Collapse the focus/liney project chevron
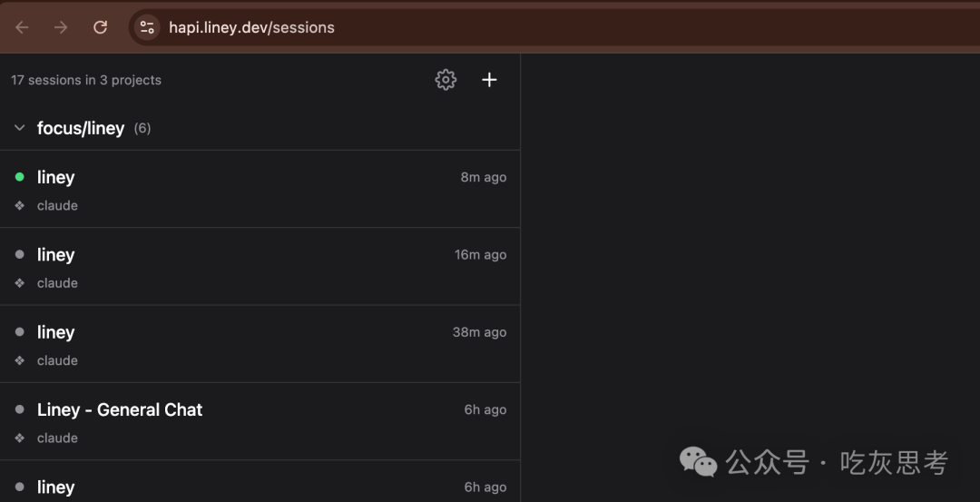The height and width of the screenshot is (502, 980). click(x=19, y=128)
